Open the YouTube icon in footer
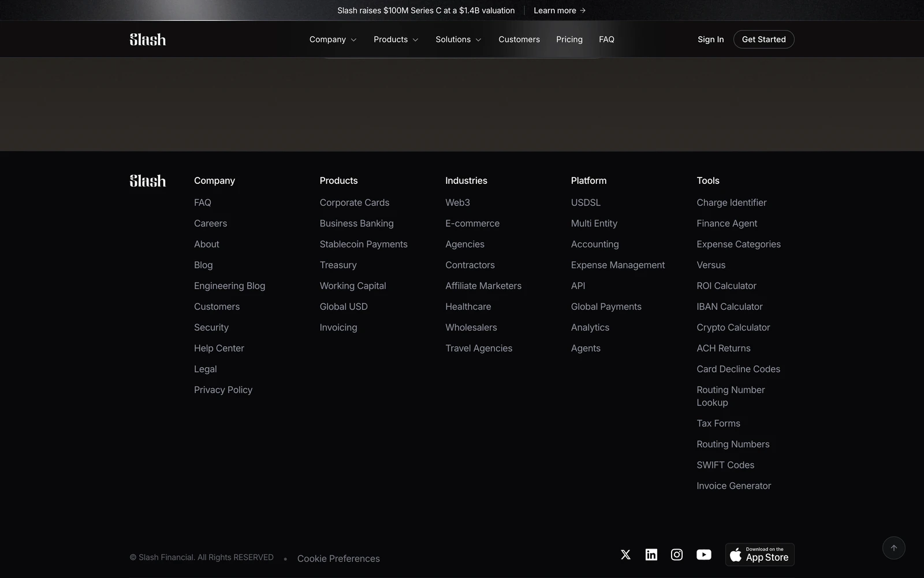 tap(704, 555)
